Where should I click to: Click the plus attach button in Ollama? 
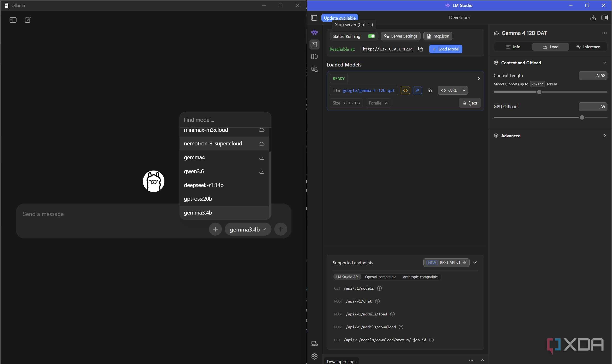pos(215,229)
